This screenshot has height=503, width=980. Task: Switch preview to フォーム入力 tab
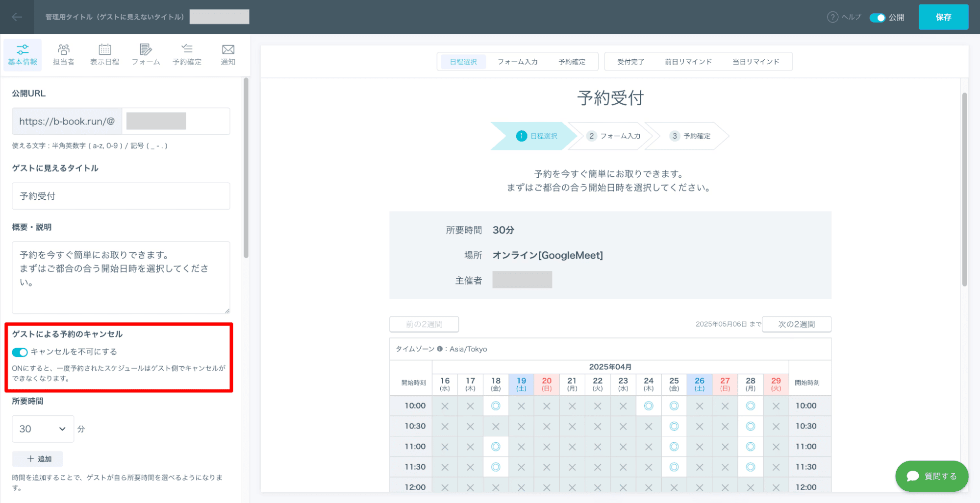518,62
